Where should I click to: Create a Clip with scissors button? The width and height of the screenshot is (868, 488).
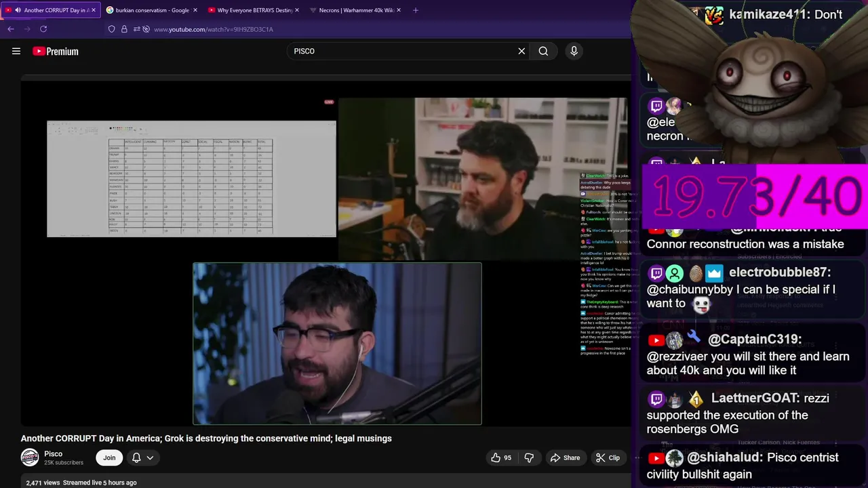click(x=608, y=457)
